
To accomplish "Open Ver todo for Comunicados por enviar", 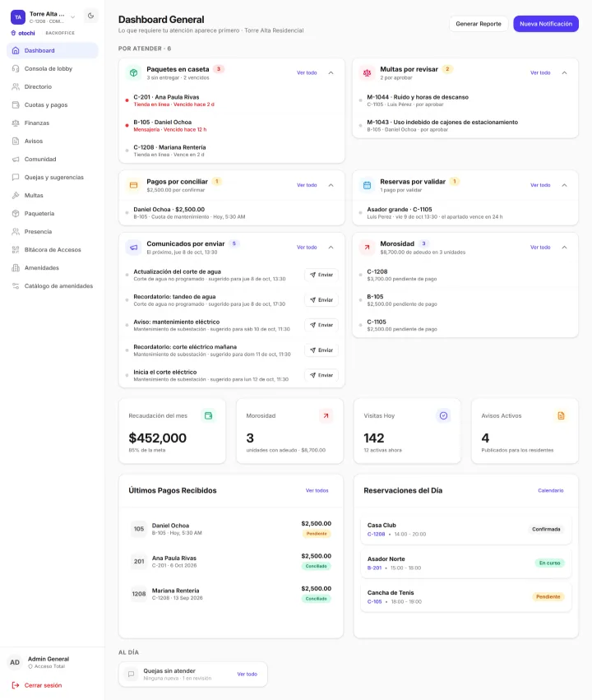I will pyautogui.click(x=307, y=248).
